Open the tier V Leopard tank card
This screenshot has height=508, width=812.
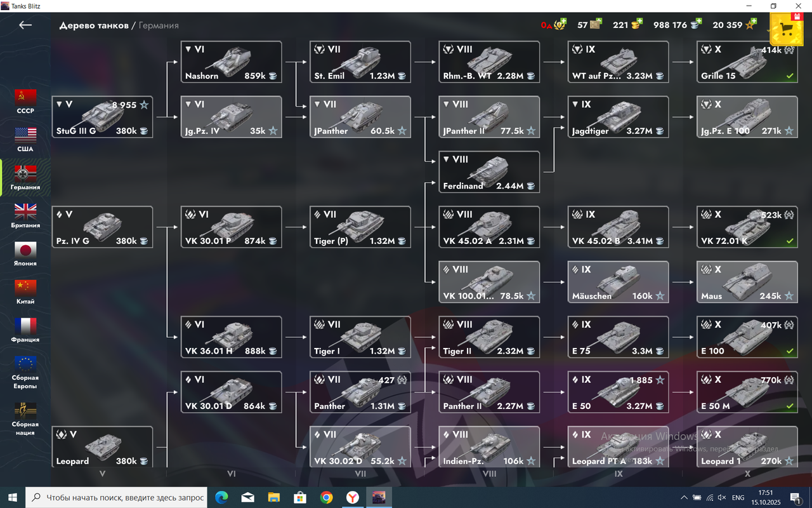tap(102, 447)
